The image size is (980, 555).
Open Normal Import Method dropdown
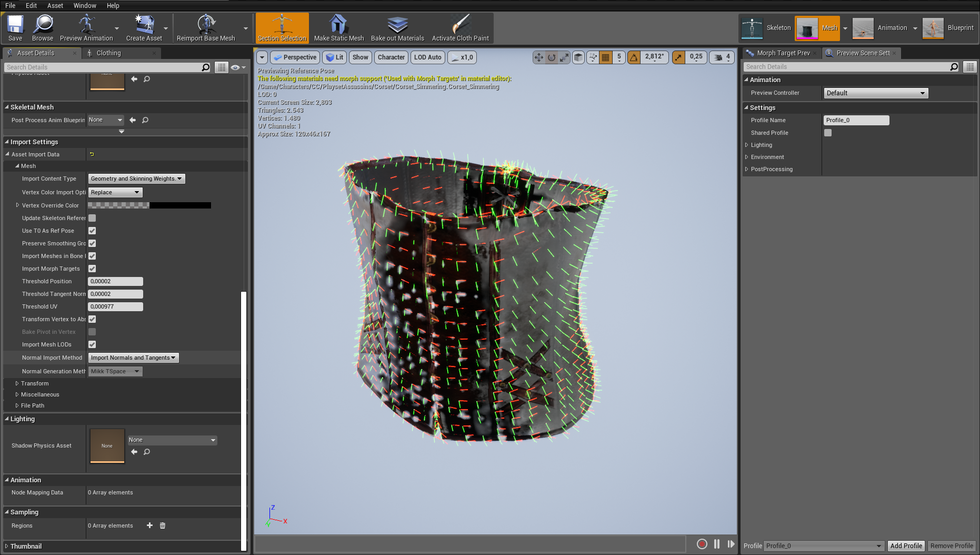[133, 358]
